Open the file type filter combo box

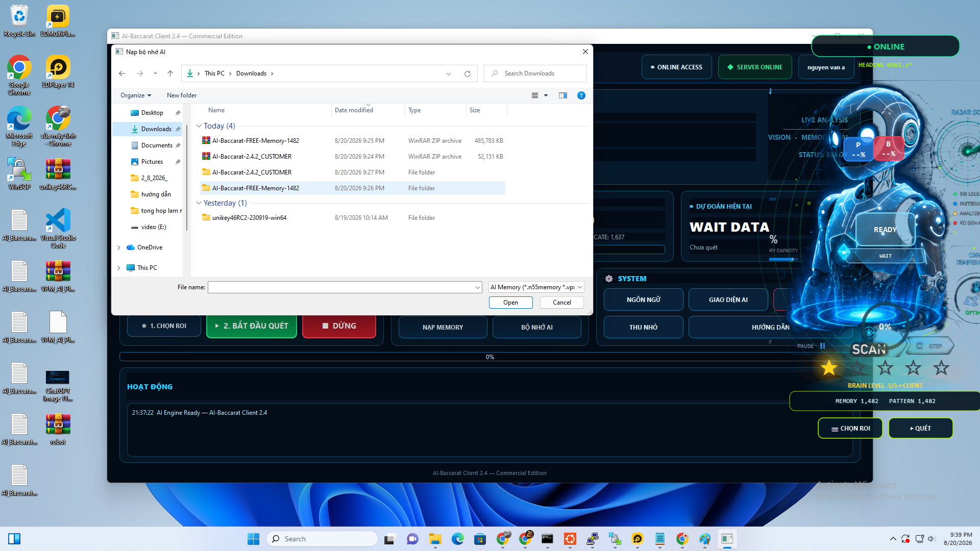[x=536, y=287]
